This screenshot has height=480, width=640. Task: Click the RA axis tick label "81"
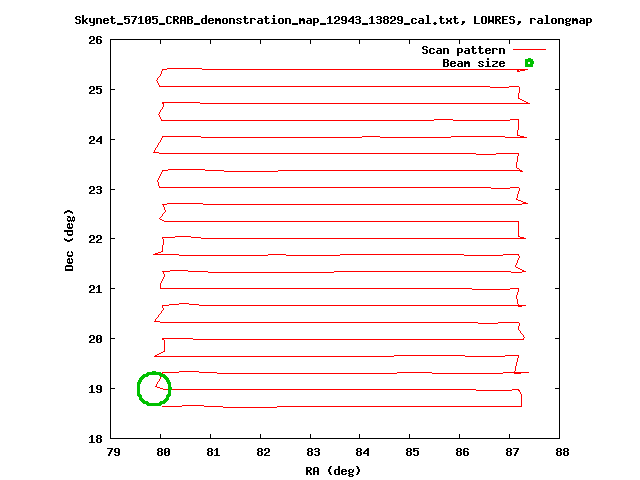tap(213, 452)
